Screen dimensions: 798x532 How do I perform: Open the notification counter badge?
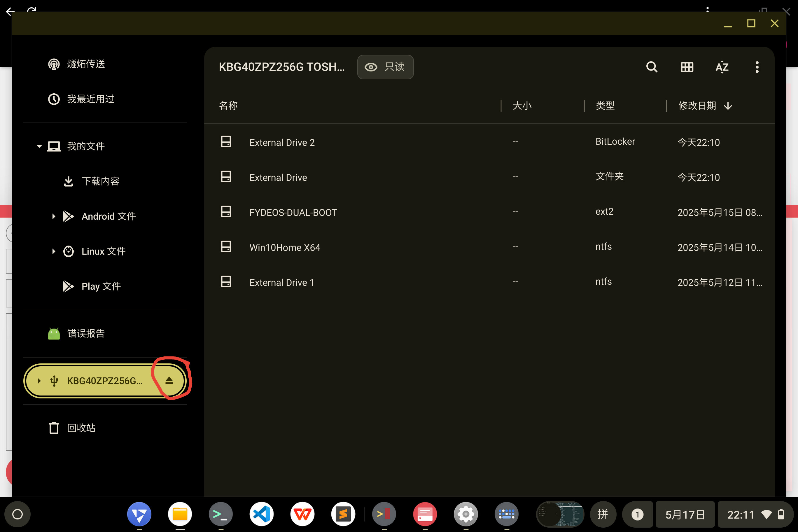637,514
